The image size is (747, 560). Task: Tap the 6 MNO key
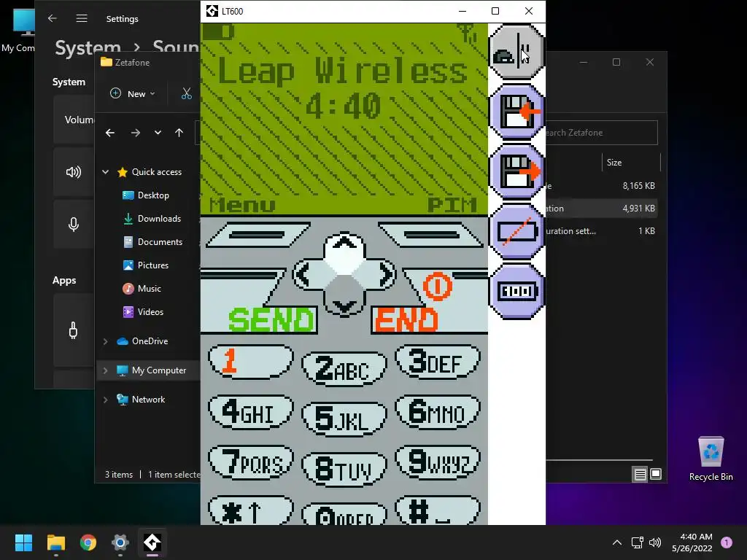pos(438,413)
